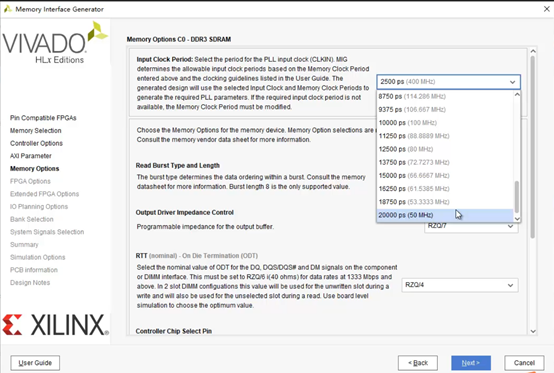Click down arrow of clock period list scrollbar
This screenshot has height=373, width=554.
[517, 219]
